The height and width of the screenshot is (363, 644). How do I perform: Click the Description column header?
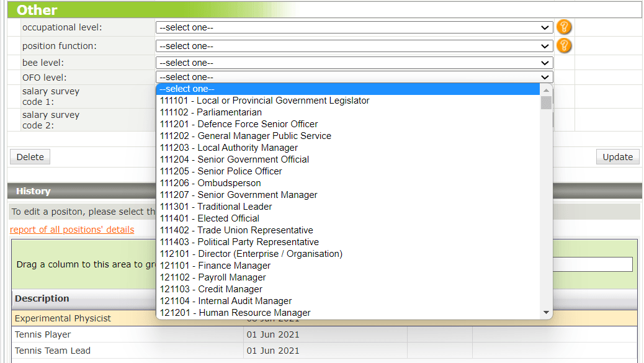tap(41, 298)
